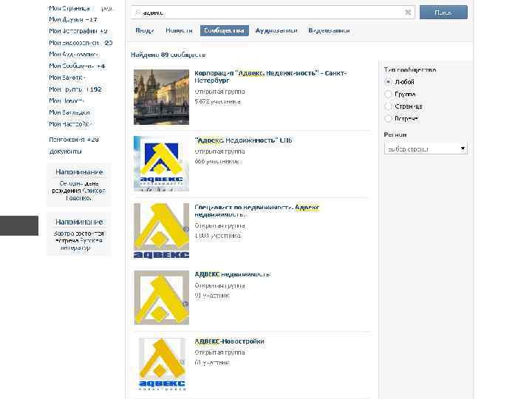Open Мои Настройки in sidebar

71,124
